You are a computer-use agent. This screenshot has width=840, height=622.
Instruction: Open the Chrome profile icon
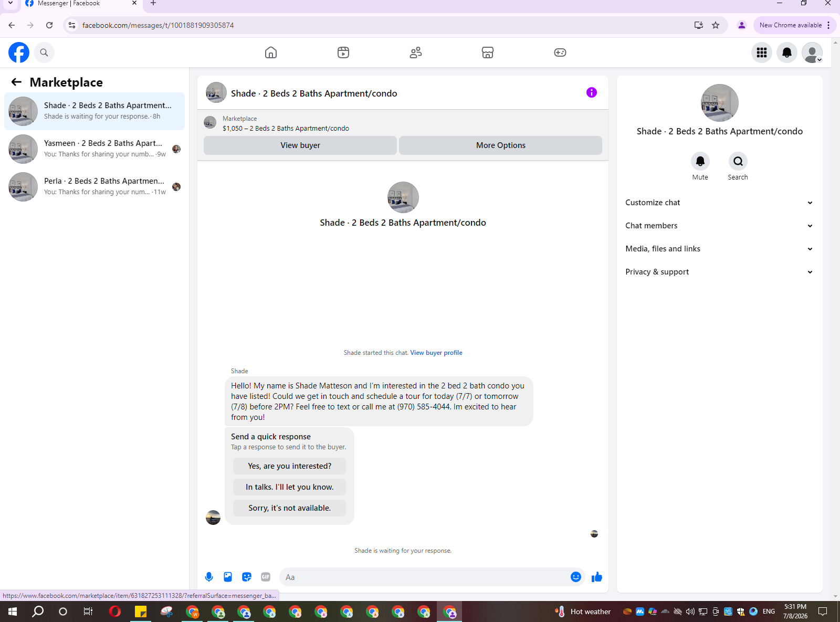point(742,25)
